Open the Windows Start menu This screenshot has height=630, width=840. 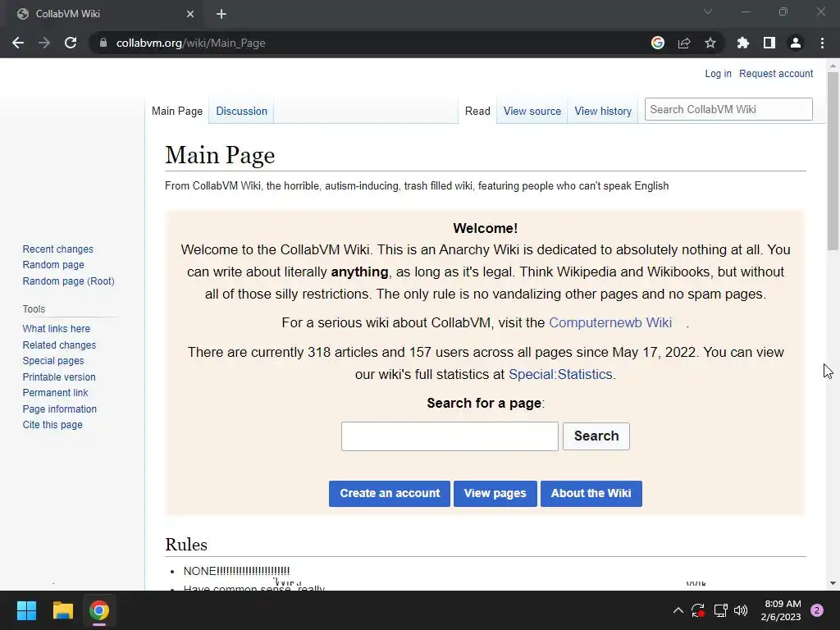pos(26,610)
